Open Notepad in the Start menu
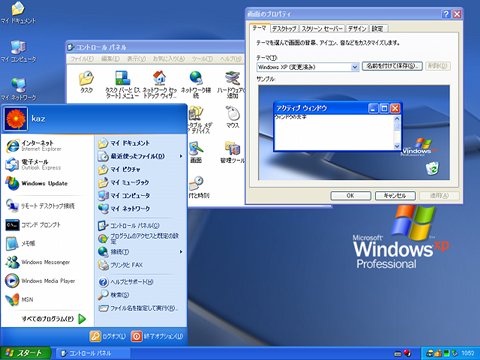This screenshot has height=360, width=480. click(20, 244)
